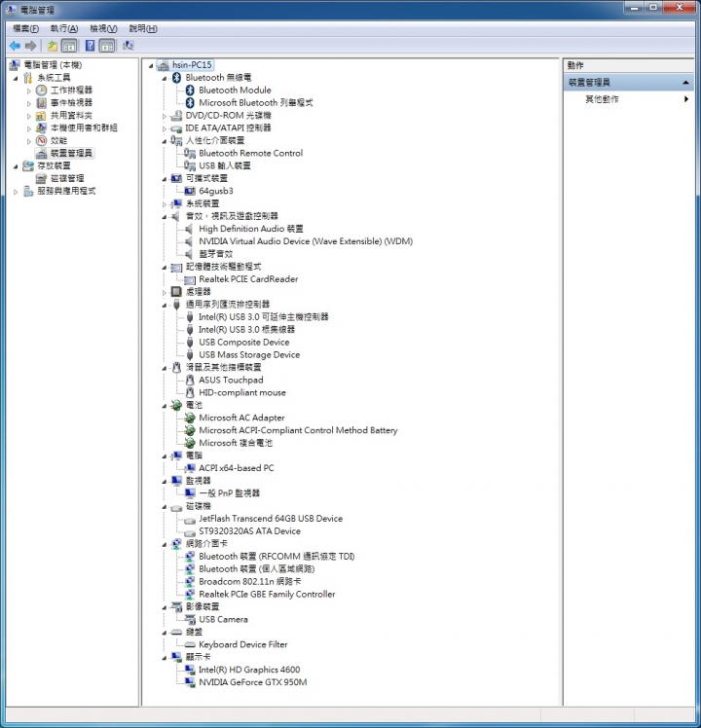The image size is (701, 728).
Task: Click show/hide console tree toolbar button
Action: [x=69, y=46]
